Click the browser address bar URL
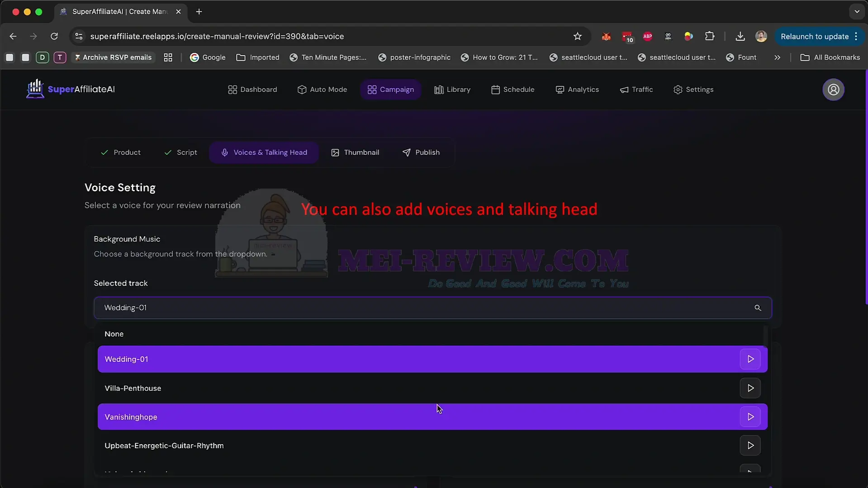The width and height of the screenshot is (868, 488). (217, 36)
